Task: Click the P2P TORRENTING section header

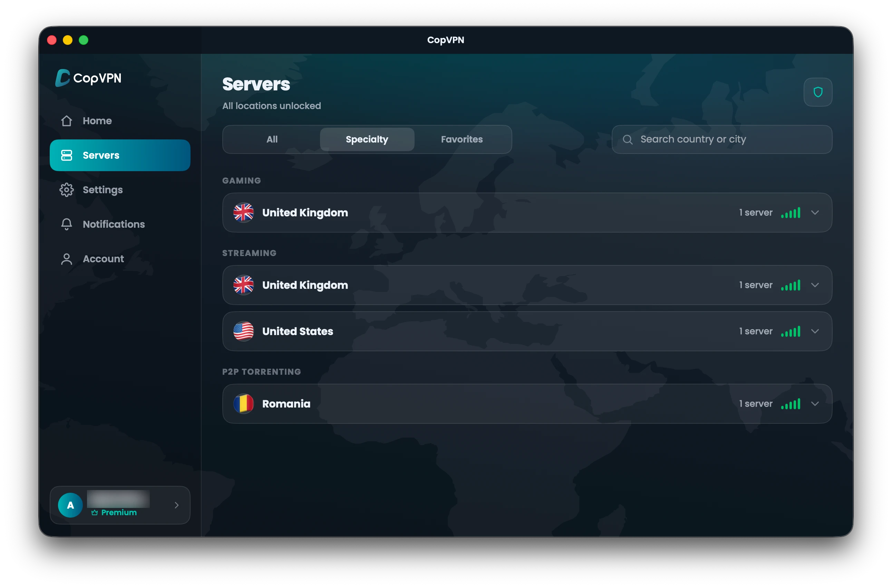Action: [261, 372]
